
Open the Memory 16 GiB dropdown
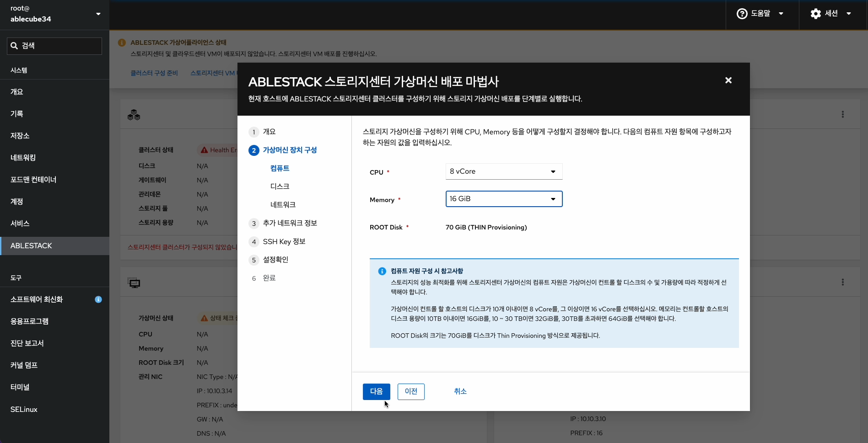coord(503,198)
